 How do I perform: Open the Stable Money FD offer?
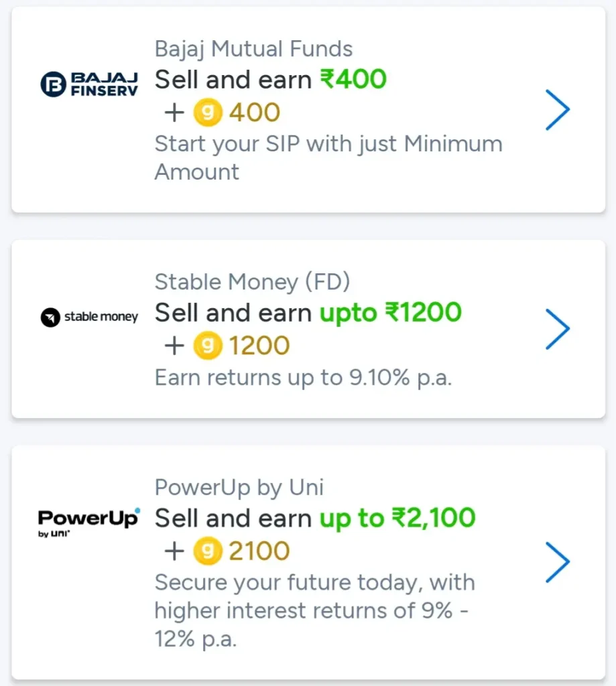point(558,329)
